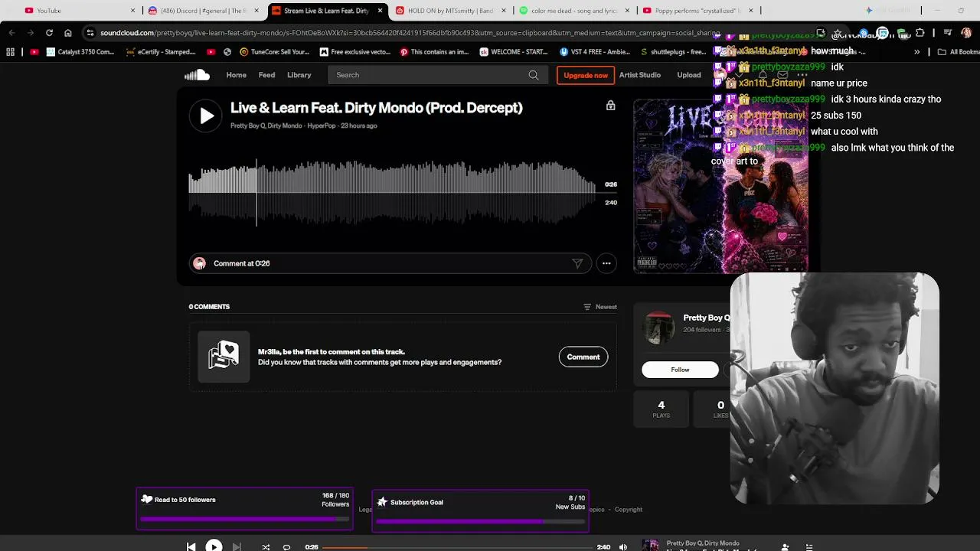Click the browser reload button
The image size is (980, 551).
[49, 33]
